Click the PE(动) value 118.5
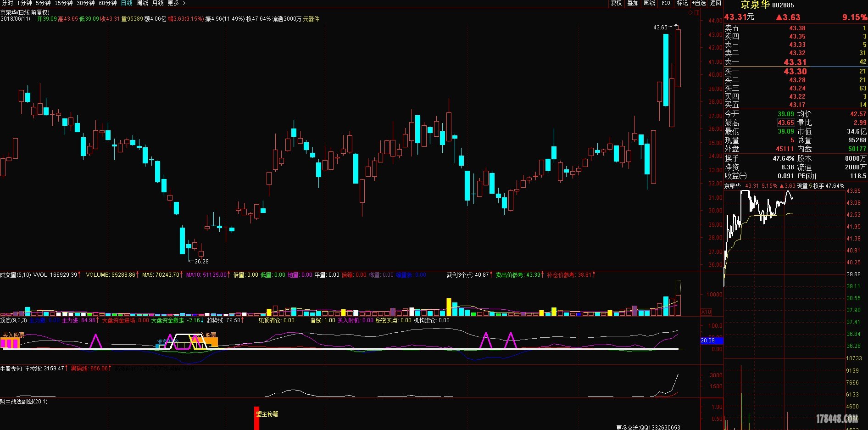This screenshot has width=868, height=430. point(858,176)
